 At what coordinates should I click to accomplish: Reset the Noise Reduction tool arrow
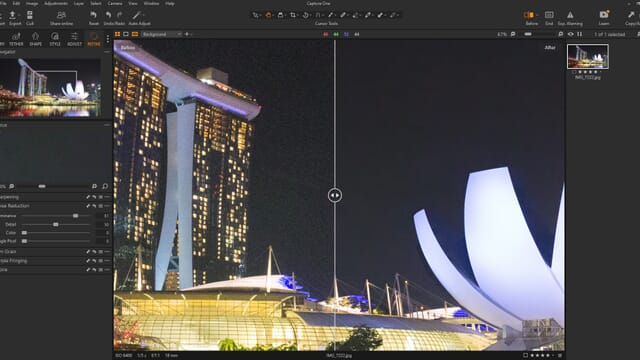[94, 206]
